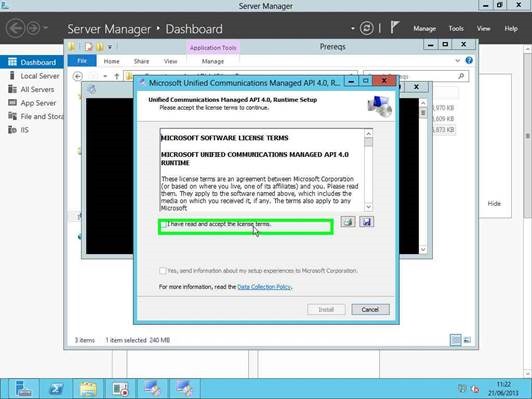The height and width of the screenshot is (399, 532).
Task: Open Server Manager navigation history dropdown
Action: click(x=46, y=27)
